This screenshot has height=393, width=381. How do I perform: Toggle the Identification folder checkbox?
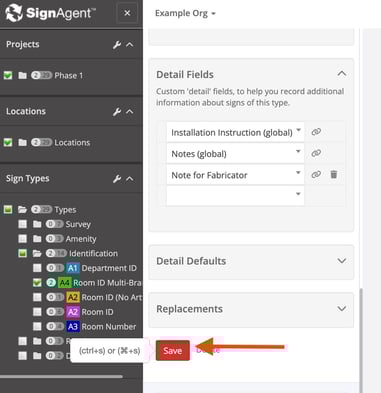coord(23,253)
